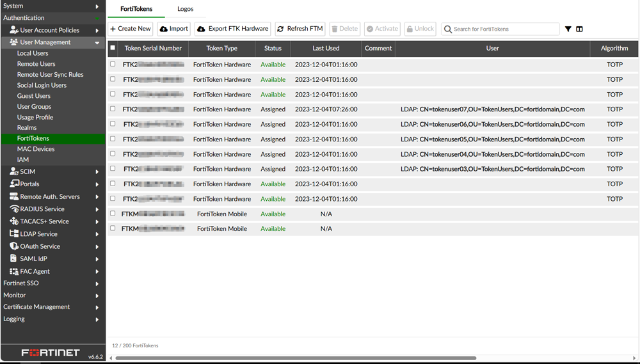Click the TACACS+ Service icon
The height and width of the screenshot is (364, 640).
[x=14, y=221]
